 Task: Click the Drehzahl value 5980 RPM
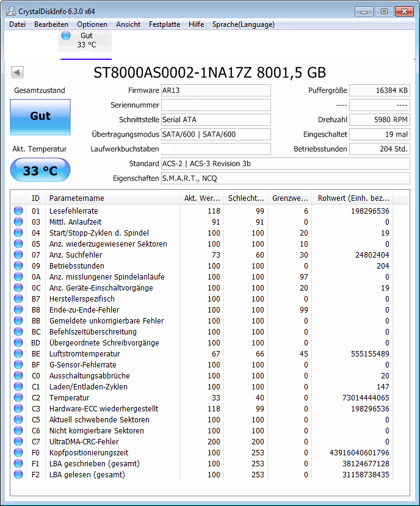380,120
